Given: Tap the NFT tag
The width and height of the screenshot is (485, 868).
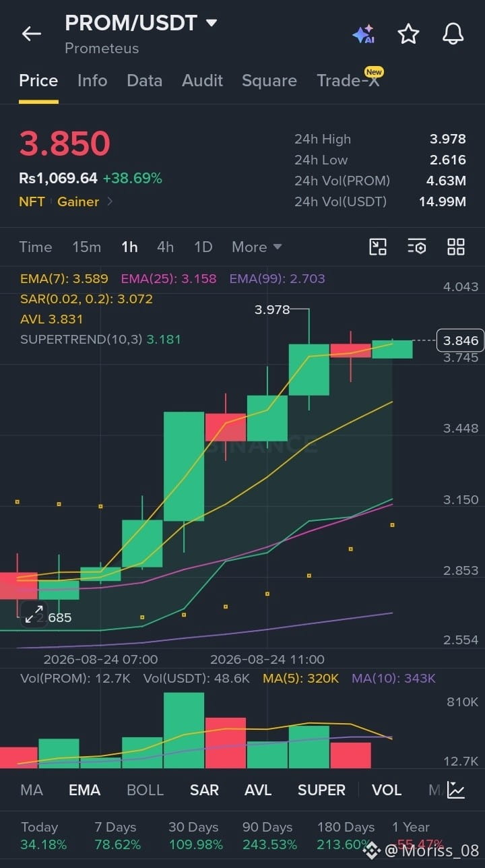Looking at the screenshot, I should coord(32,201).
